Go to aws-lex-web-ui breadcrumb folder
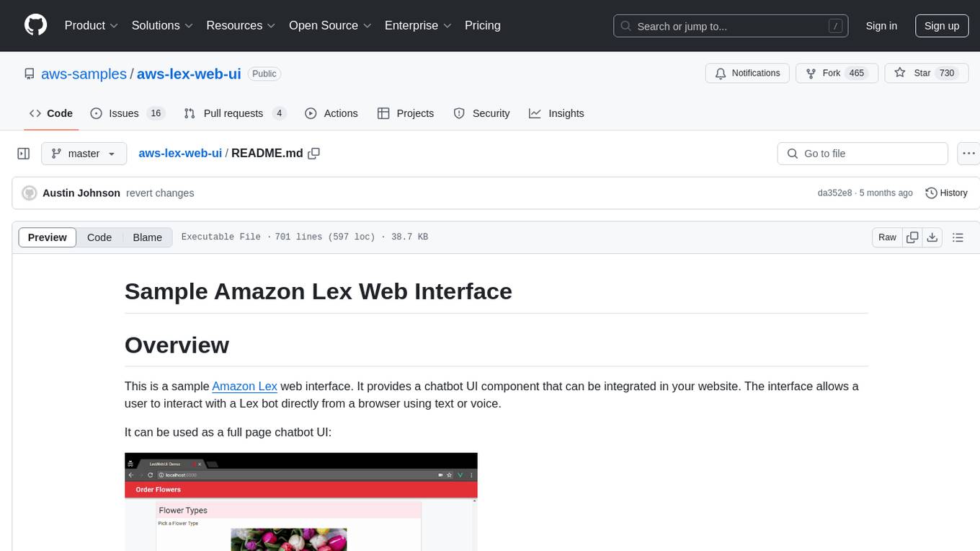 pyautogui.click(x=180, y=154)
